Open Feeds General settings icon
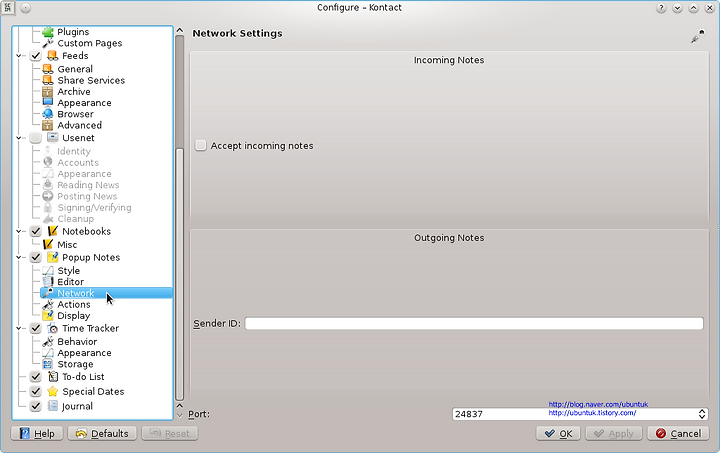 pos(48,69)
